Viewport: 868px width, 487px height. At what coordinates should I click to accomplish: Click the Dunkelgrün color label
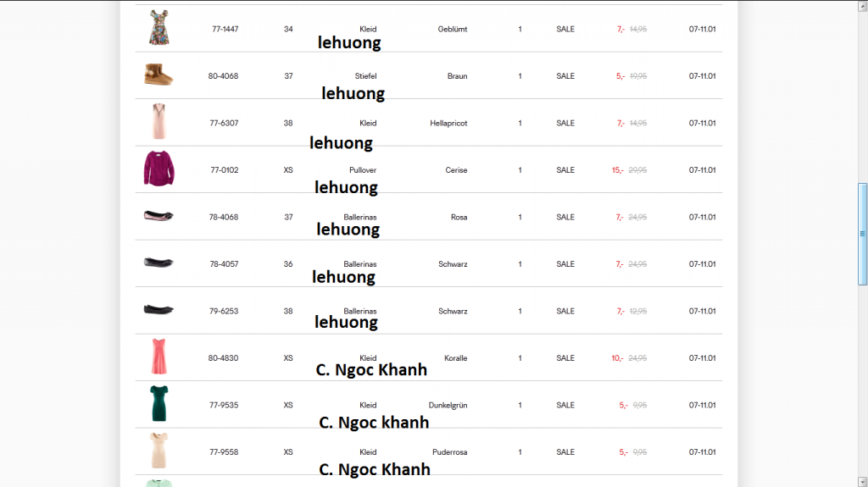click(448, 405)
